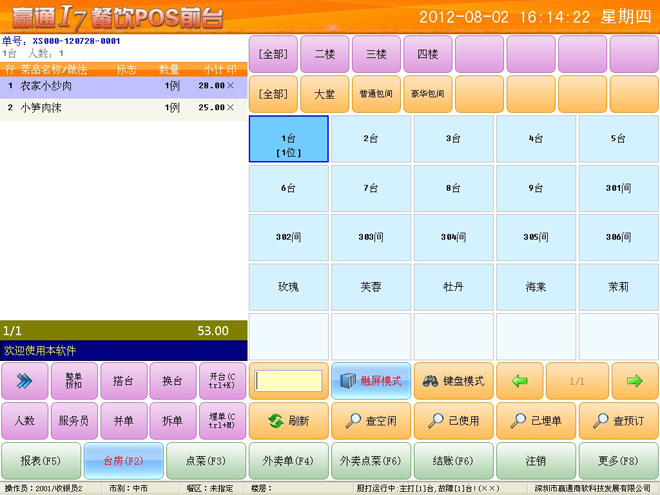Screen dimensions: 660x495
Task: Open 查预订 reservation lookup
Action: pos(618,421)
